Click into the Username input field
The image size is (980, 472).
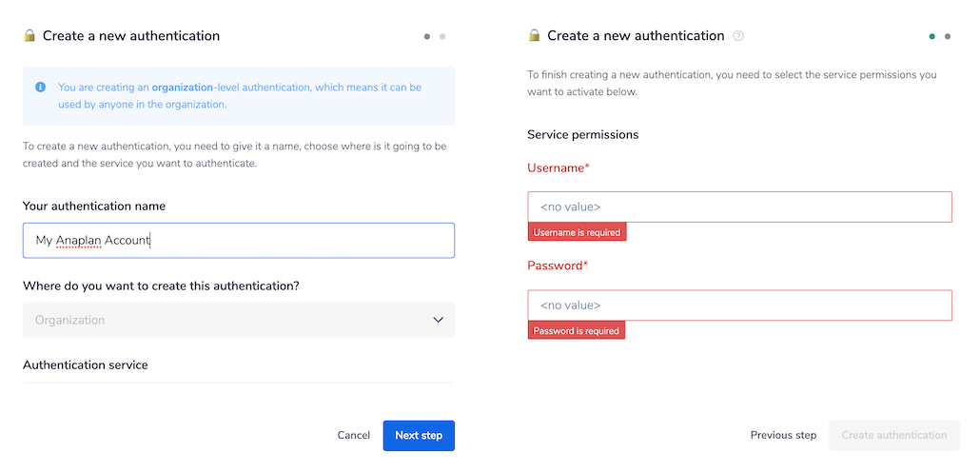tap(739, 206)
